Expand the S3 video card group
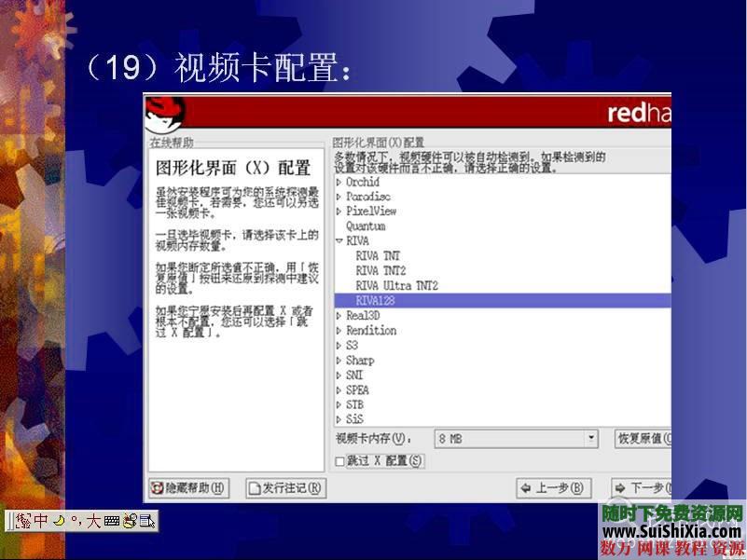Image resolution: width=747 pixels, height=560 pixels. tap(337, 345)
